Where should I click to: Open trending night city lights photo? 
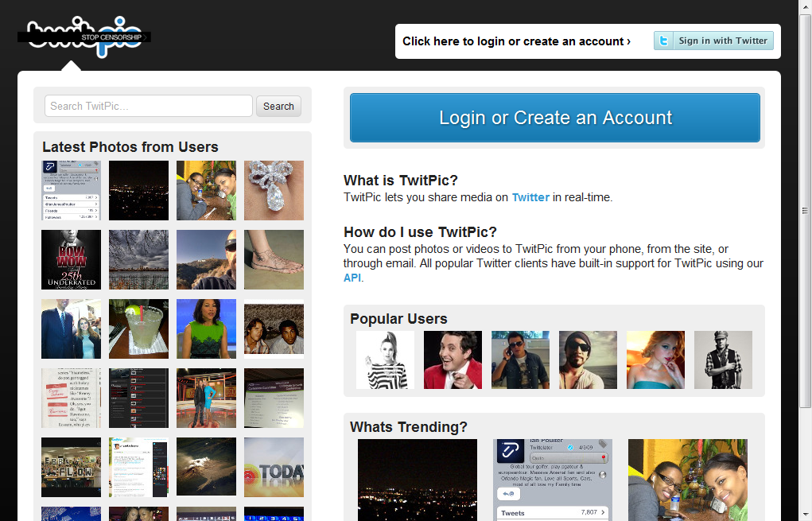pyautogui.click(x=418, y=480)
